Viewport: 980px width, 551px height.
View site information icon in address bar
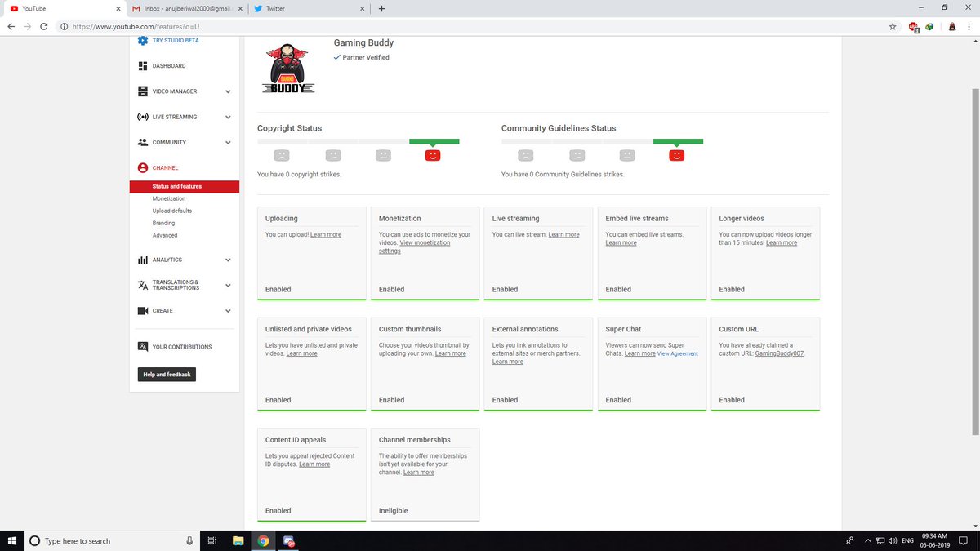coord(65,26)
